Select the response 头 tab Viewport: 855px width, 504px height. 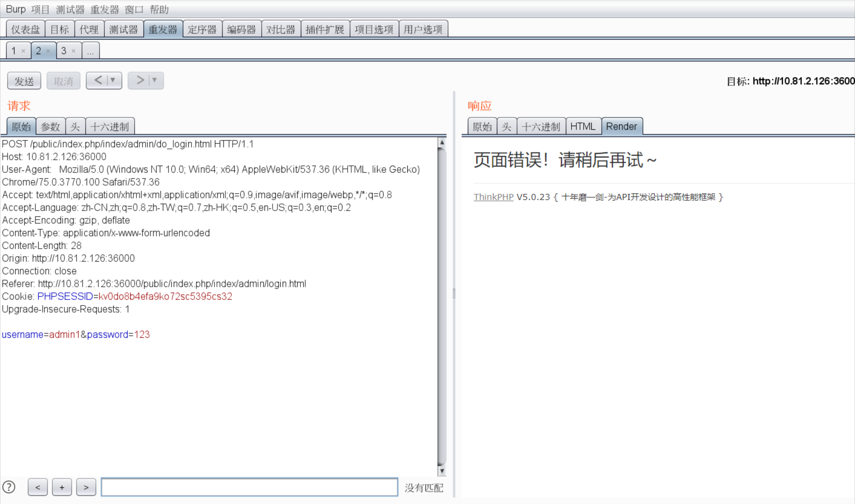[507, 127]
